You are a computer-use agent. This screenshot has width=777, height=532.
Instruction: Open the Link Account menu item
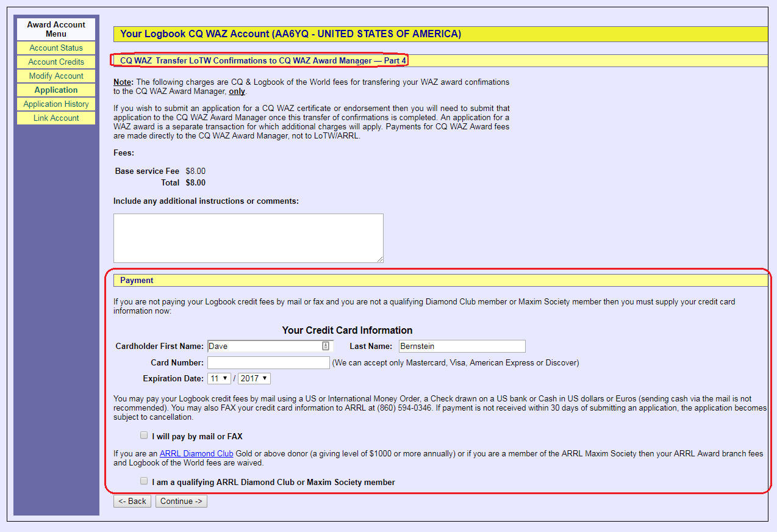point(56,118)
